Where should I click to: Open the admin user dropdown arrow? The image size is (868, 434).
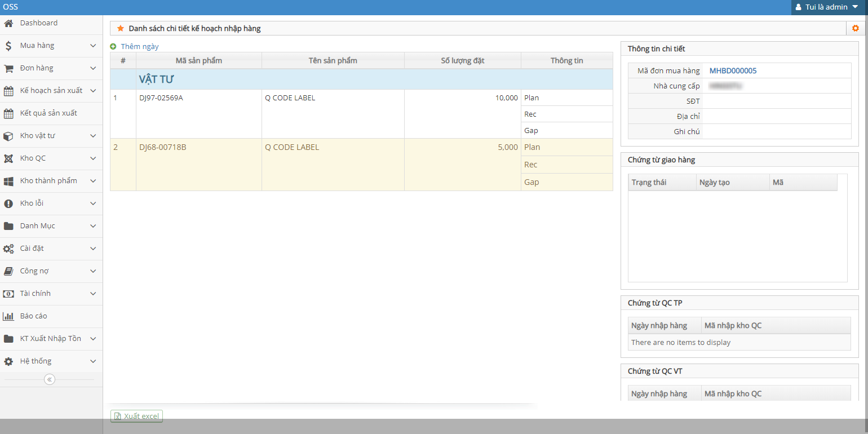pyautogui.click(x=855, y=7)
